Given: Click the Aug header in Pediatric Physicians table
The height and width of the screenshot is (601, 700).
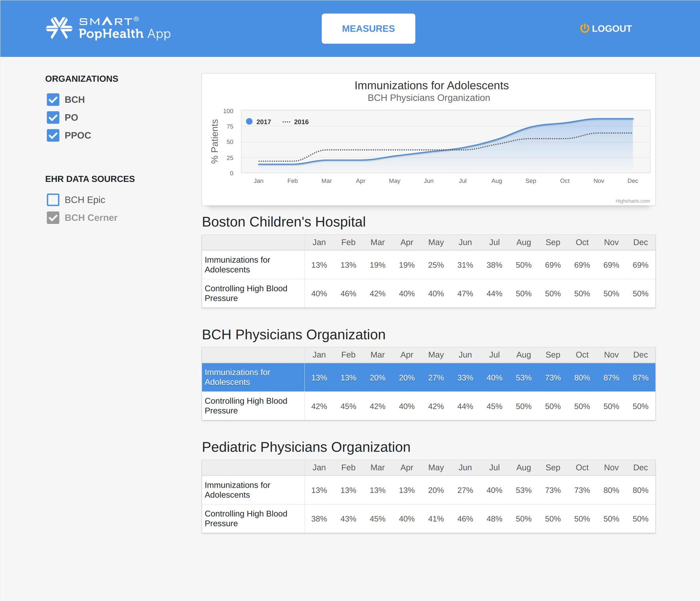Looking at the screenshot, I should click(x=524, y=468).
